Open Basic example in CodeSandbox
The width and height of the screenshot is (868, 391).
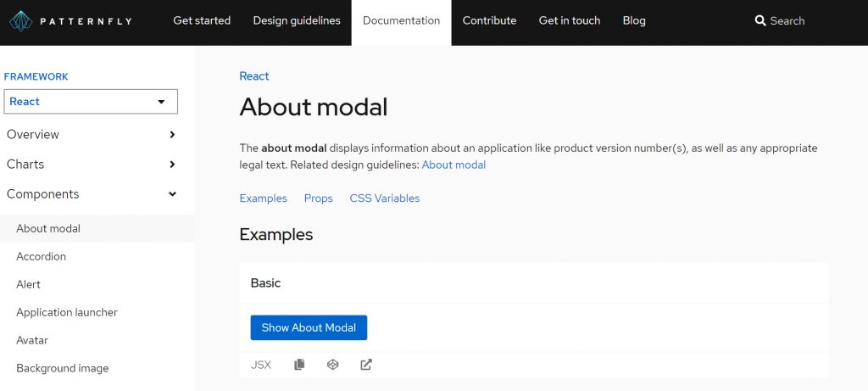[332, 365]
